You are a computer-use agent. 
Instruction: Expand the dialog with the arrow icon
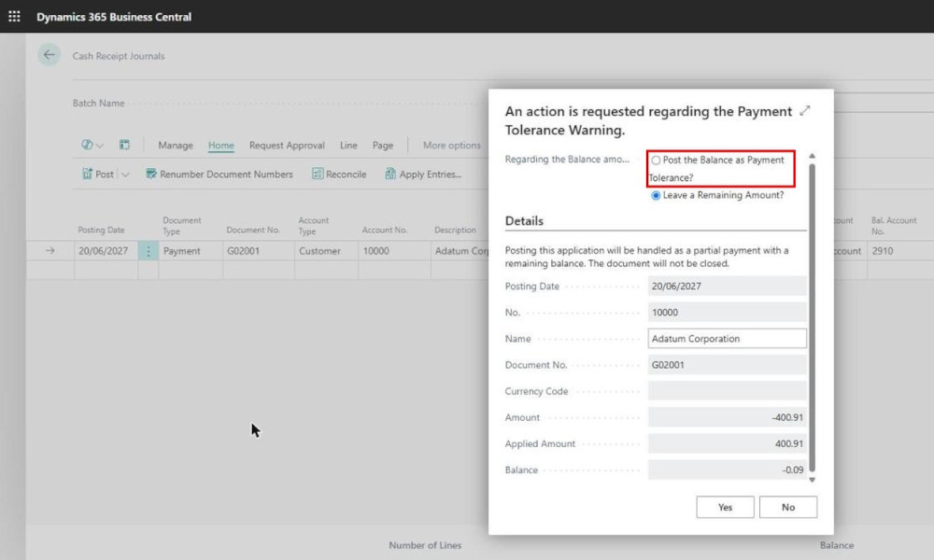click(805, 111)
